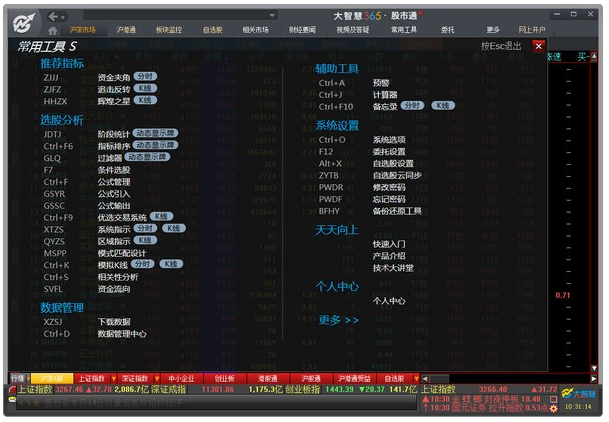Select 动态显示牌 badge beside 指标排序
Image resolution: width=609 pixels, height=422 pixels.
(155, 145)
